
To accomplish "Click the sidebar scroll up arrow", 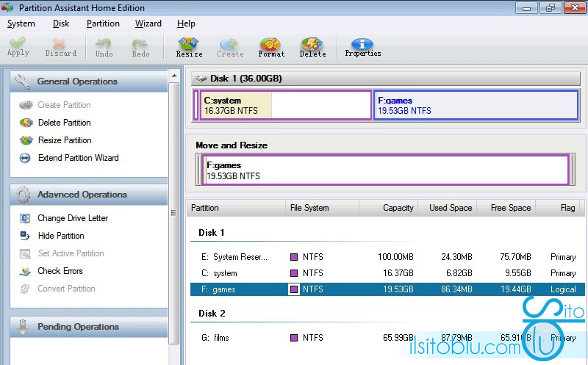I will tap(174, 76).
